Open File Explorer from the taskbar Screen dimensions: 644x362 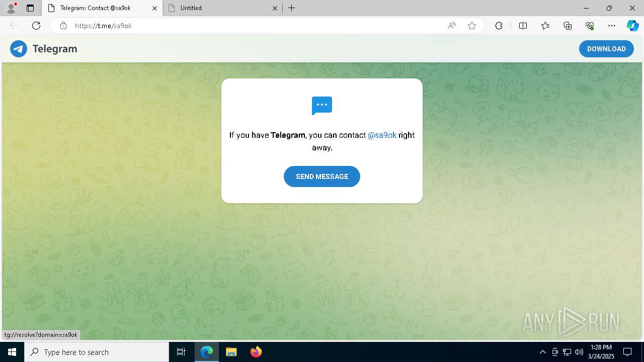(x=231, y=352)
